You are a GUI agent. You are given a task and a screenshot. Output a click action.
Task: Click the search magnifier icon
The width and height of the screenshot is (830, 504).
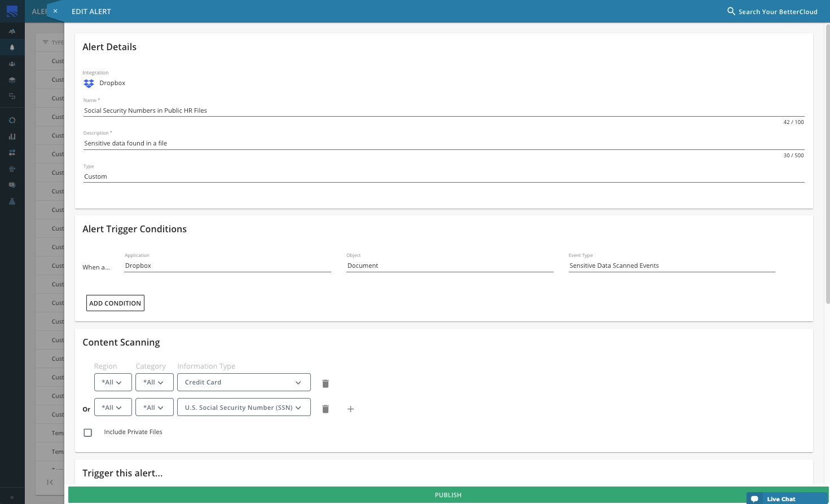731,11
